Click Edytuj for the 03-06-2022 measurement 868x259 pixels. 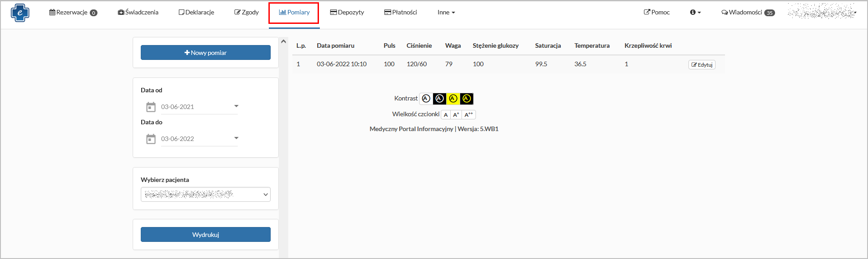702,65
